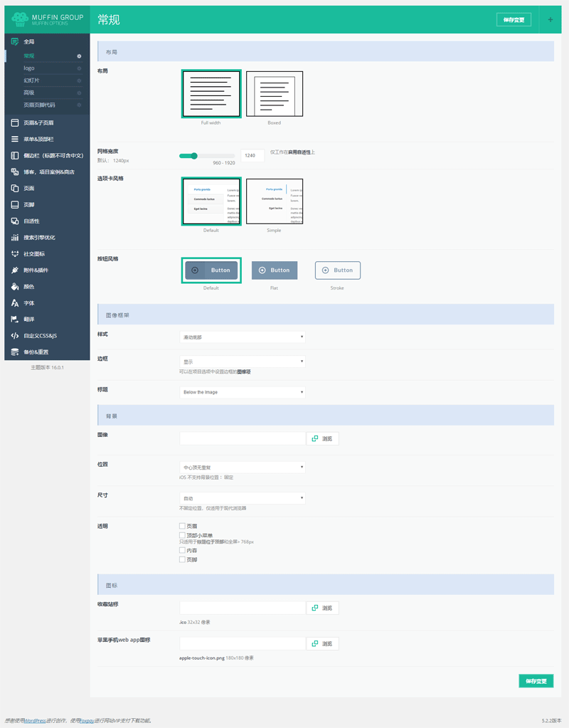Click the bottom 保存变更 button
Viewport: 569px width, 728px height.
(x=536, y=681)
